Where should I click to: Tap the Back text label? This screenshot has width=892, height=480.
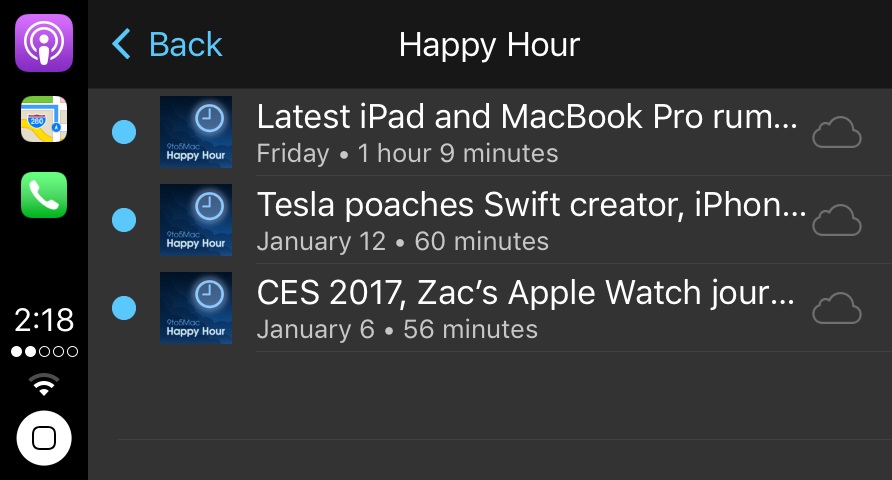point(185,44)
